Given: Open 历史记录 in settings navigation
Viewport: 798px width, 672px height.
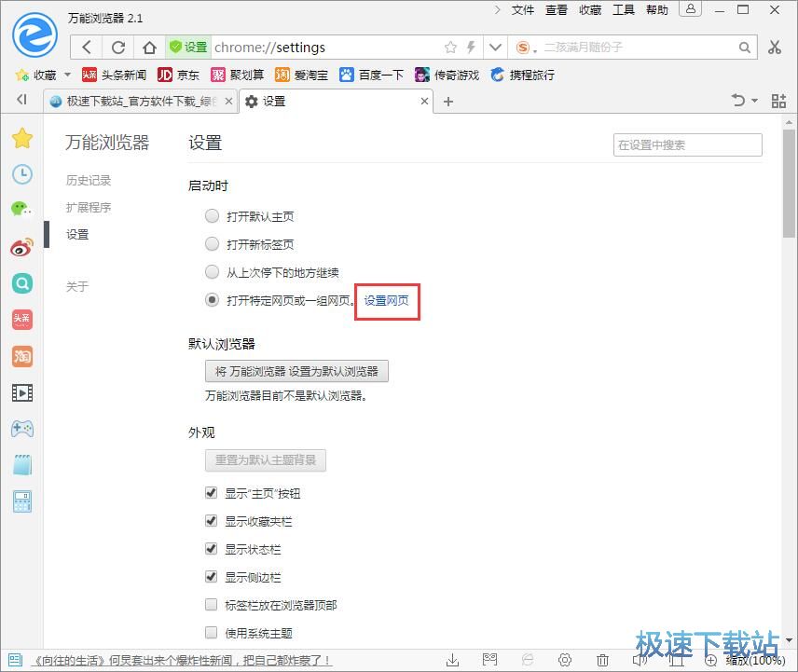Looking at the screenshot, I should pos(89,180).
